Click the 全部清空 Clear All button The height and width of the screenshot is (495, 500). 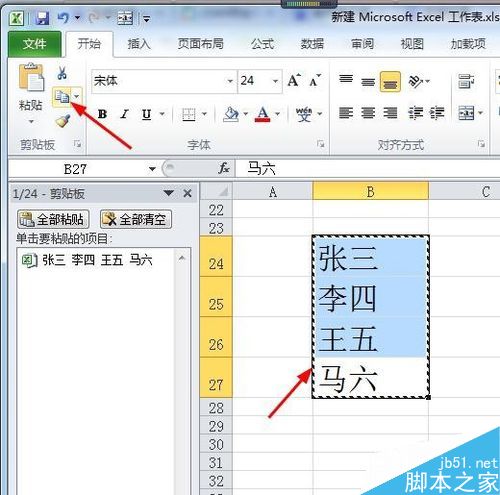(x=136, y=219)
